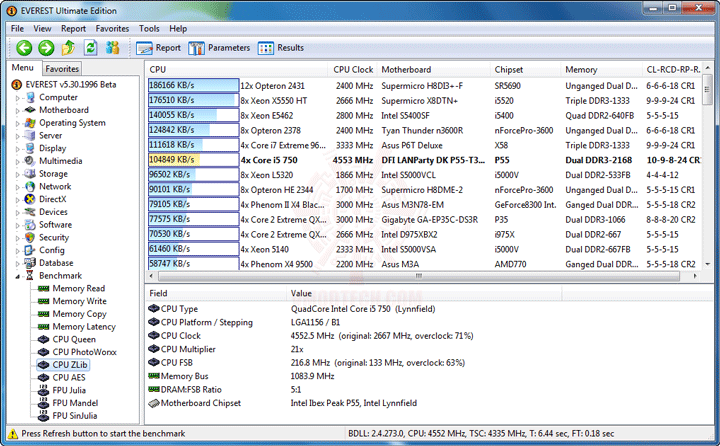720x446 pixels.
Task: Select CPU Queen benchmark
Action: click(74, 339)
